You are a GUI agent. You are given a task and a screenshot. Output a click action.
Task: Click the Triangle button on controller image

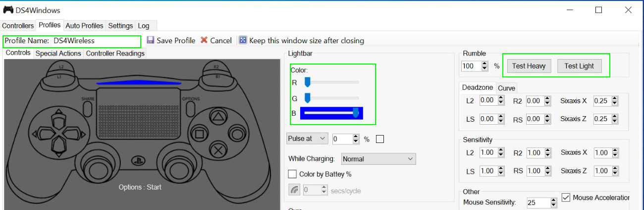click(217, 118)
